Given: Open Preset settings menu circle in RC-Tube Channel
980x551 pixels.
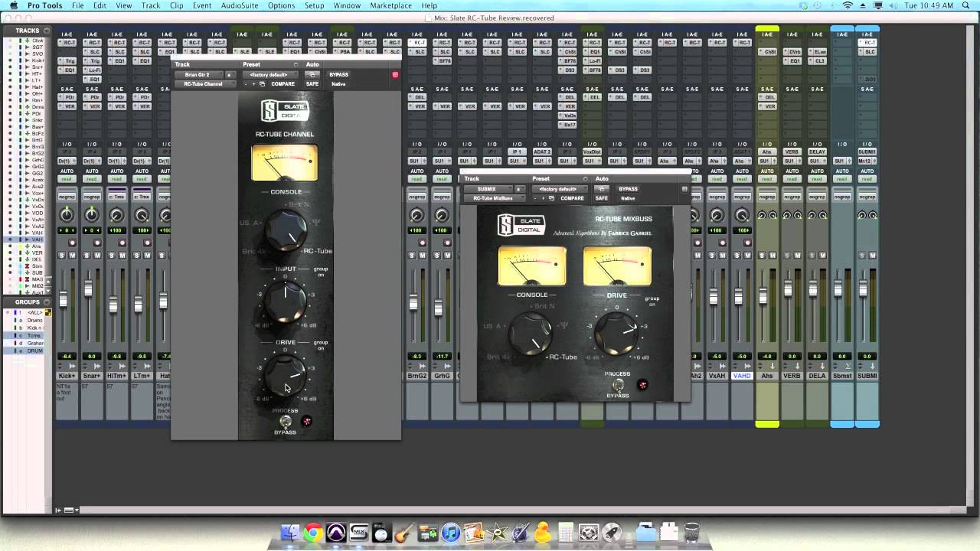Looking at the screenshot, I should 296,65.
